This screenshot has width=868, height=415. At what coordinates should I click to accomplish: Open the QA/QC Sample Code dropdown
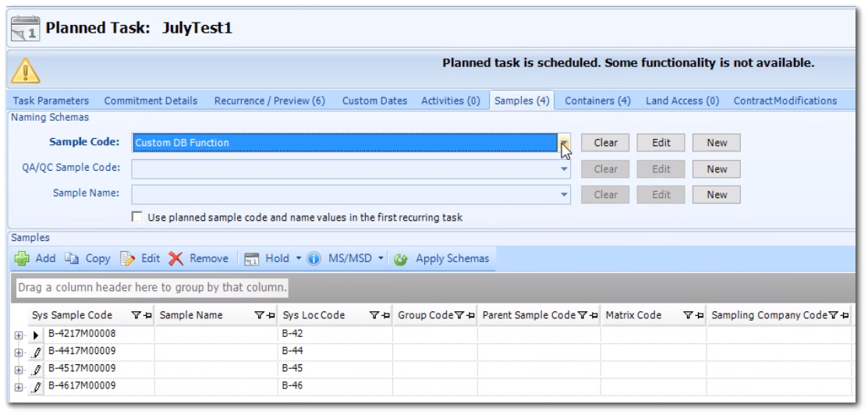click(564, 169)
